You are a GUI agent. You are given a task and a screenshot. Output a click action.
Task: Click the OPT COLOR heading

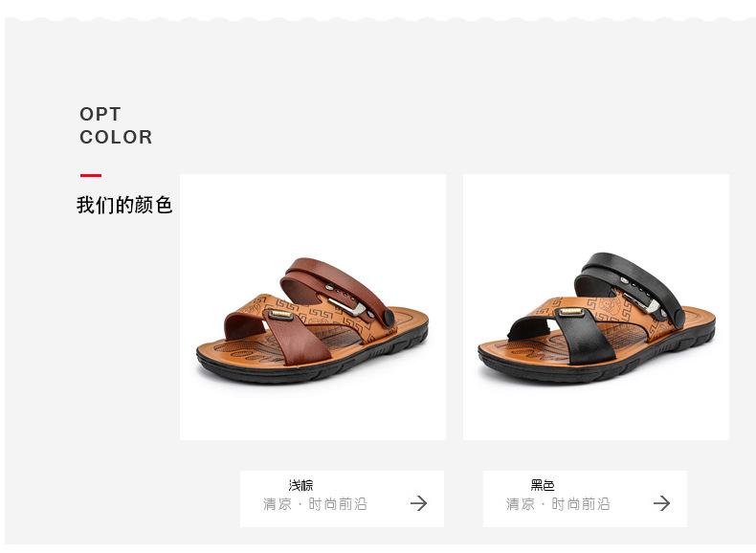(x=116, y=126)
